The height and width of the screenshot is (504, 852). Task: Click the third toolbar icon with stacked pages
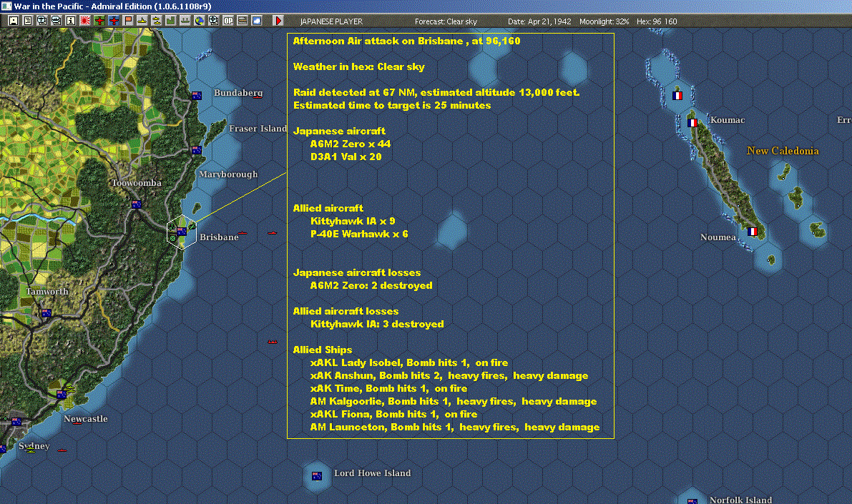click(x=41, y=21)
